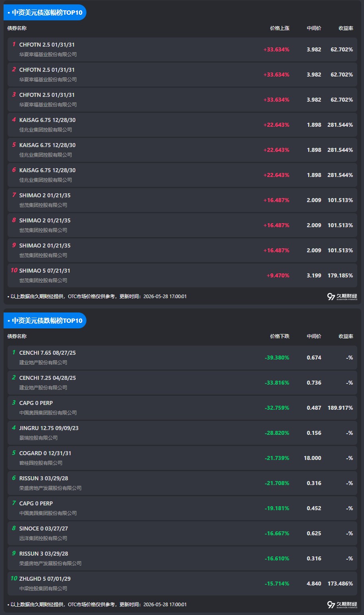The width and height of the screenshot is (364, 615).
Task: Click the -15.714% price drop value
Action: coord(277,584)
